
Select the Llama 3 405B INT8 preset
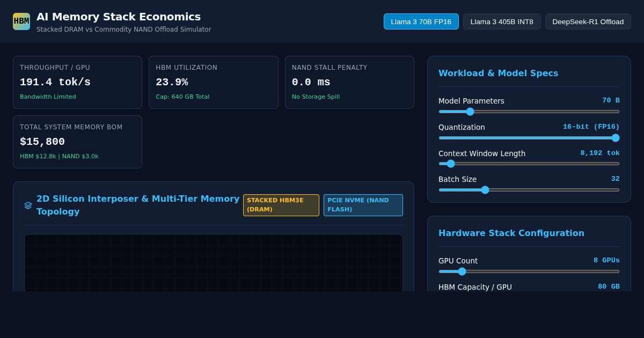click(x=502, y=21)
